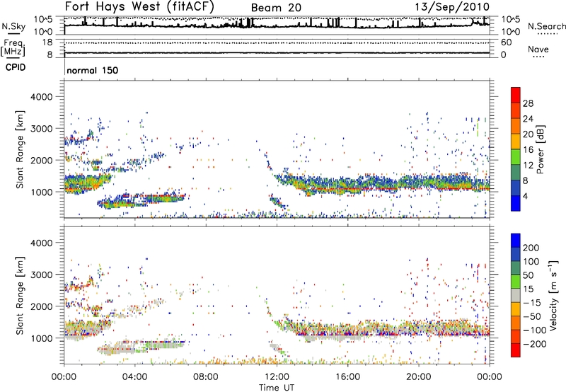Click the '16' power colorbar label
Screen dimensions: 566x392
click(x=528, y=150)
